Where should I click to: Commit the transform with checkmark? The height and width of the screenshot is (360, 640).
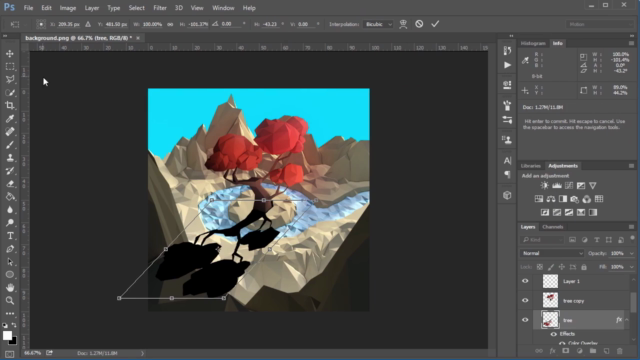tap(435, 24)
